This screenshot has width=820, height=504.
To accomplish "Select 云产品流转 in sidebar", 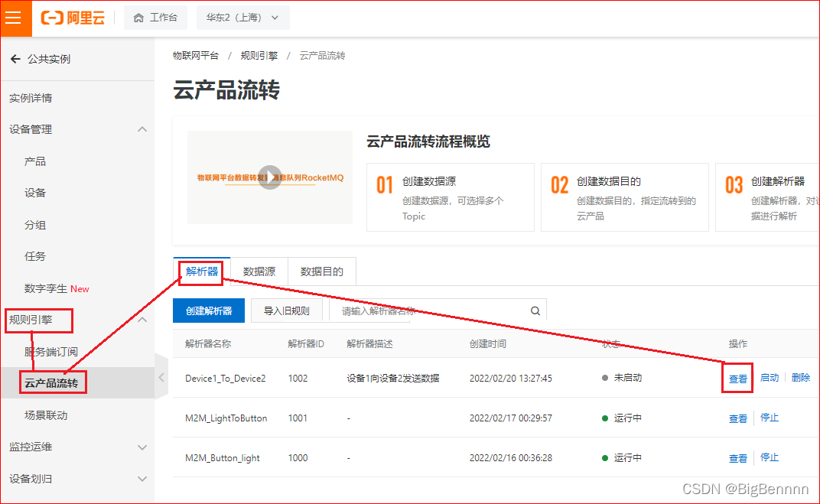I will 51,383.
